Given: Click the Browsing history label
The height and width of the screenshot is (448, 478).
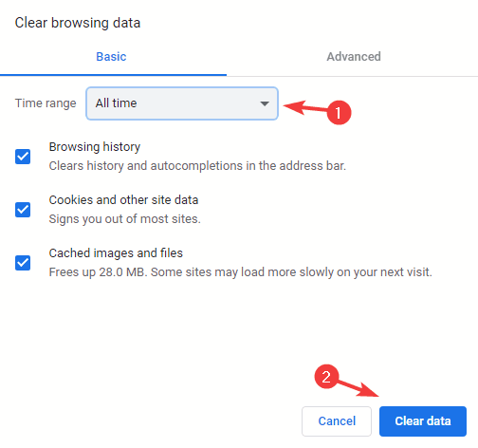Looking at the screenshot, I should (95, 147).
